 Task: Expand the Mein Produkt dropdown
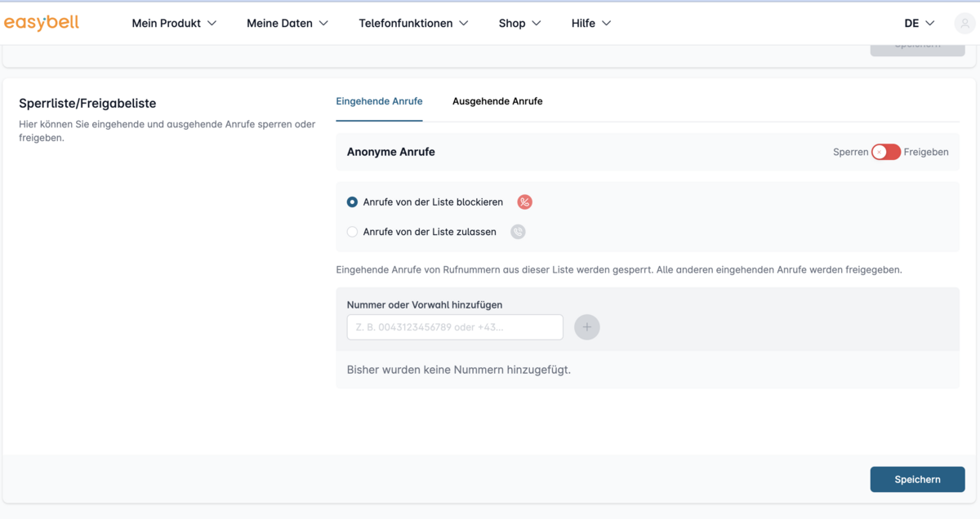tap(174, 24)
